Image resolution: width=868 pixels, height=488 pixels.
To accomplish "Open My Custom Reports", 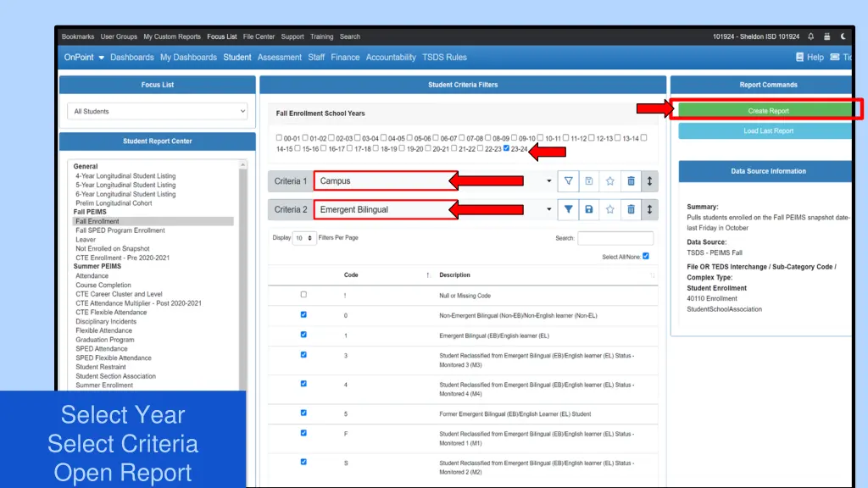I will point(172,36).
